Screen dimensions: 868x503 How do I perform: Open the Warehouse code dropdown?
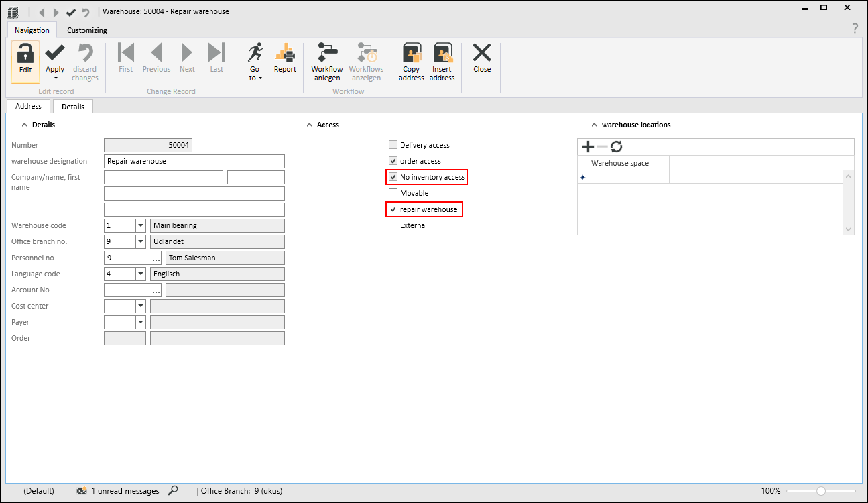pyautogui.click(x=141, y=225)
